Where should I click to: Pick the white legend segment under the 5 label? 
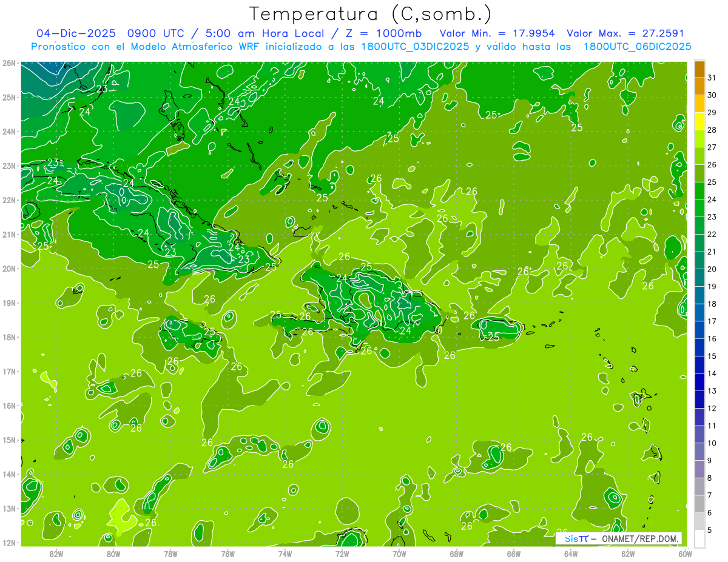pyautogui.click(x=699, y=538)
